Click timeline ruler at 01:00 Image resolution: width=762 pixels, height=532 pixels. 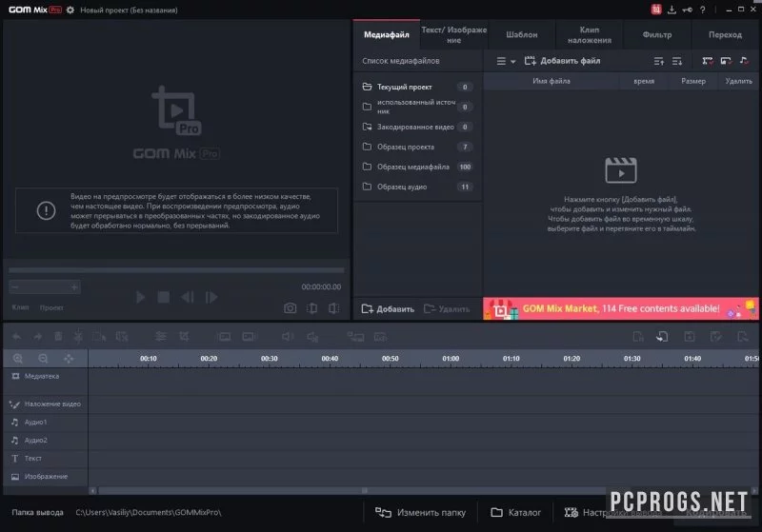click(x=451, y=359)
